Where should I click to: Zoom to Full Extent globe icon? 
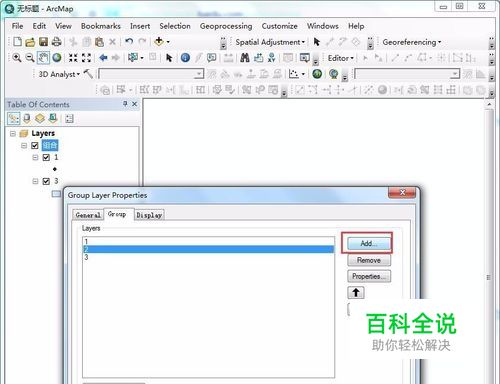coord(57,58)
